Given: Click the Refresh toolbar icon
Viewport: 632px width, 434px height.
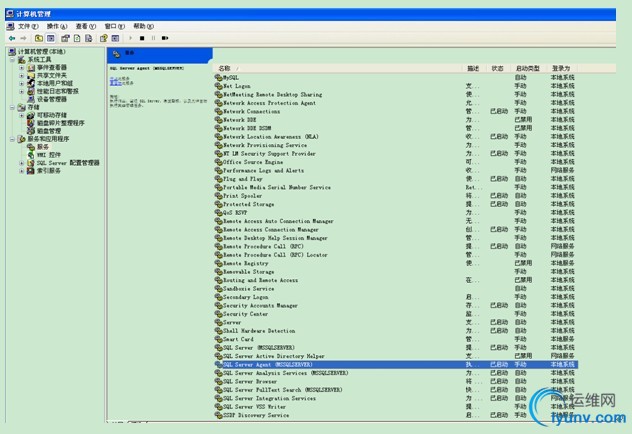Looking at the screenshot, I should coord(77,38).
